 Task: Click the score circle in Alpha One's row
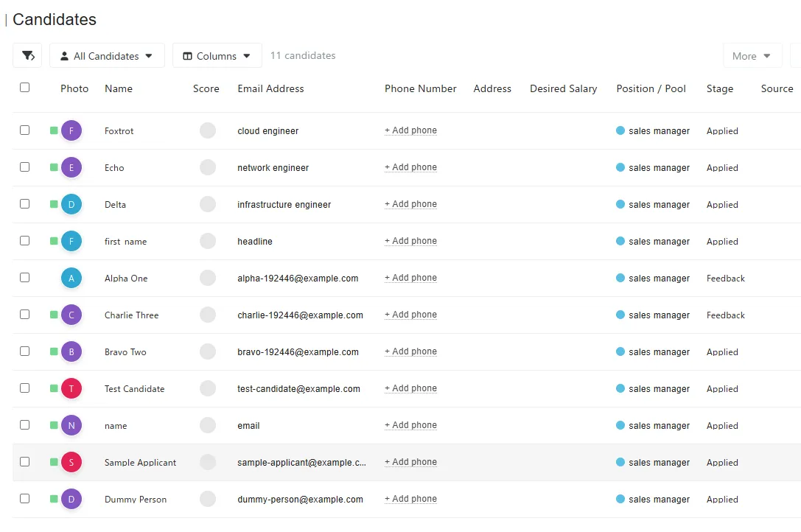coord(208,278)
